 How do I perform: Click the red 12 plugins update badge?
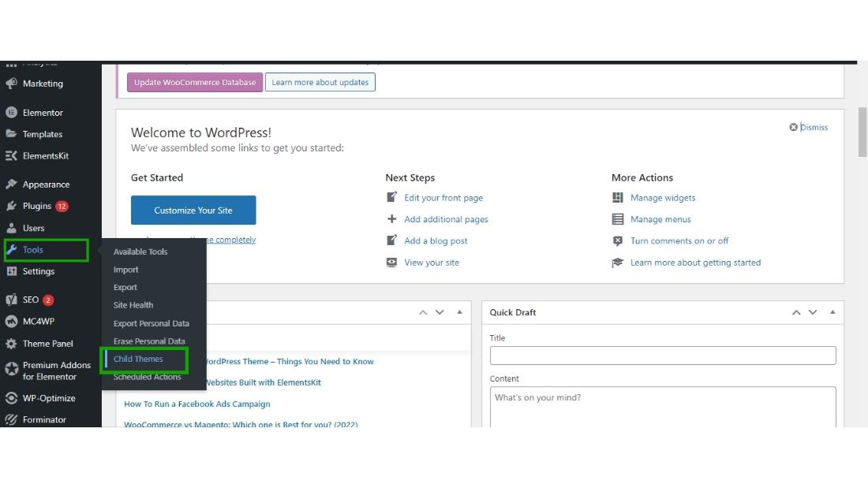pyautogui.click(x=62, y=207)
